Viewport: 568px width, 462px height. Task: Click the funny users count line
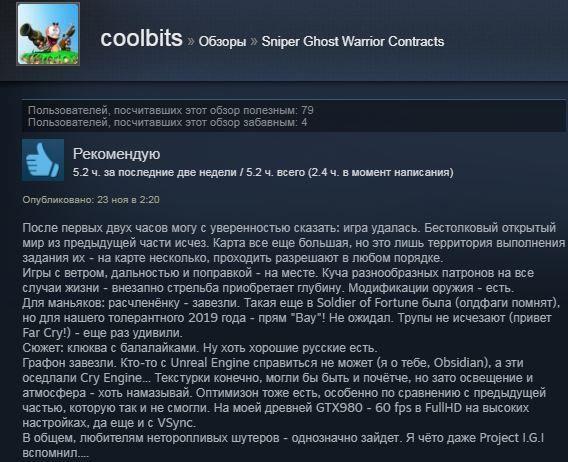pyautogui.click(x=167, y=122)
